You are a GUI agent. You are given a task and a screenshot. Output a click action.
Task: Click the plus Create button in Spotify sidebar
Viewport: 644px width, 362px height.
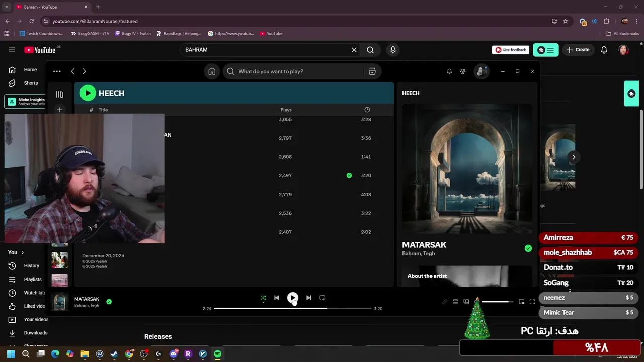59,109
